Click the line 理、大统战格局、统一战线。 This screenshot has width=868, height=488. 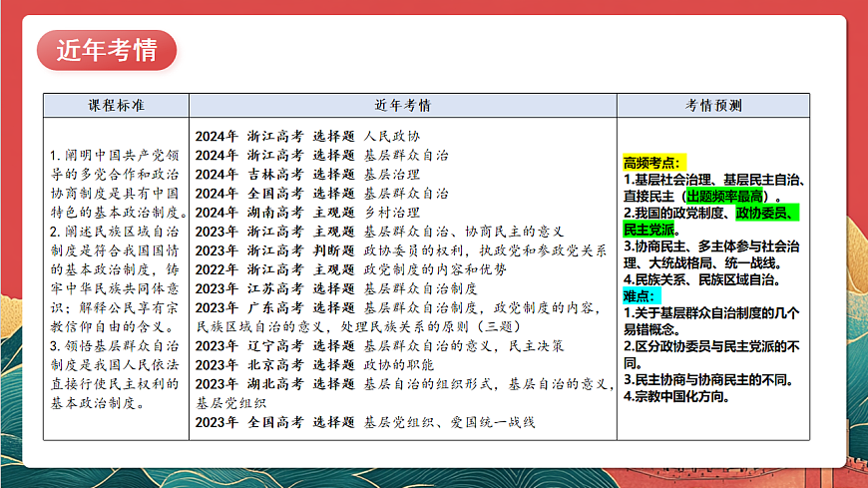(x=702, y=263)
